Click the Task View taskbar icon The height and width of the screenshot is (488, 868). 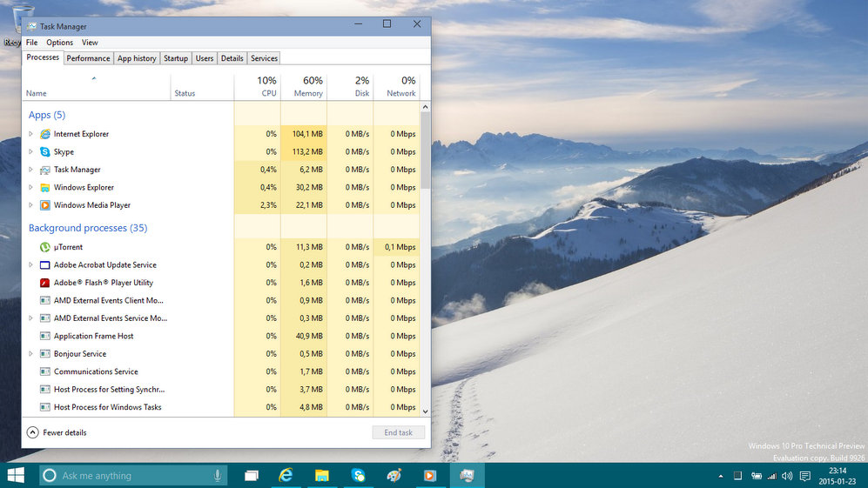[x=251, y=476]
